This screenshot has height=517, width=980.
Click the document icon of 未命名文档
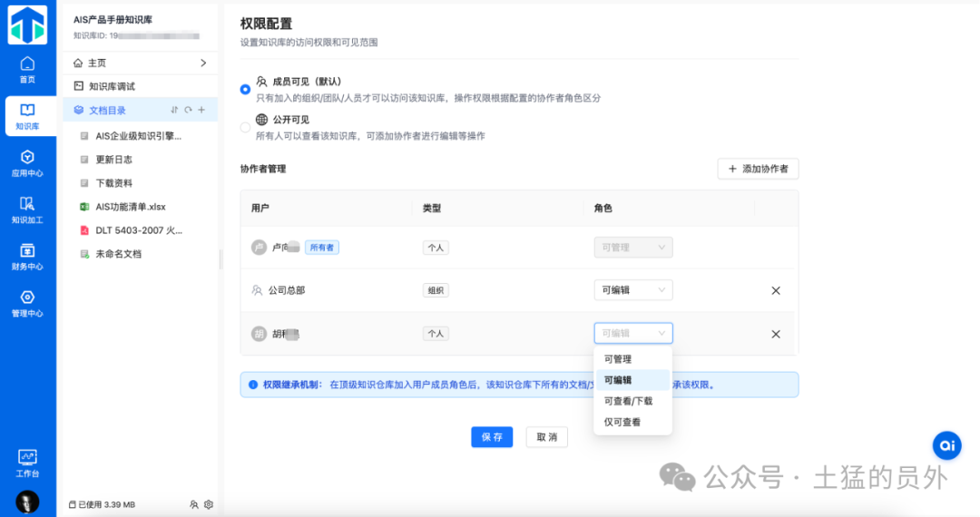(84, 254)
